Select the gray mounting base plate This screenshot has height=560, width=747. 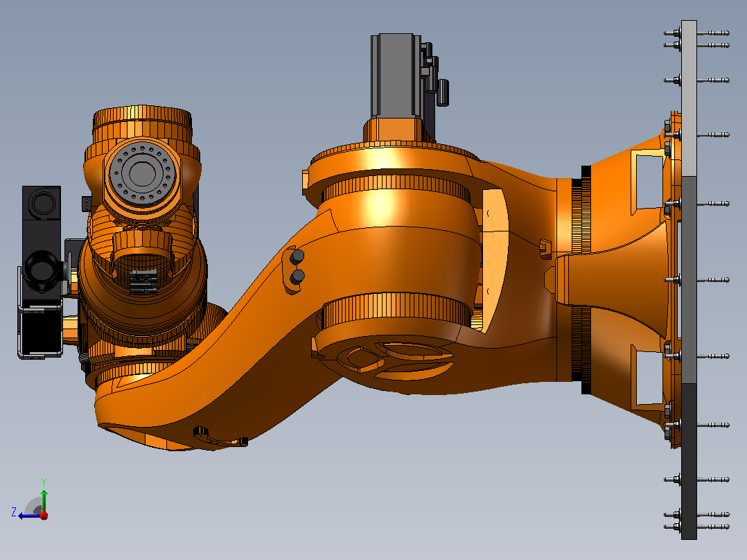(689, 280)
